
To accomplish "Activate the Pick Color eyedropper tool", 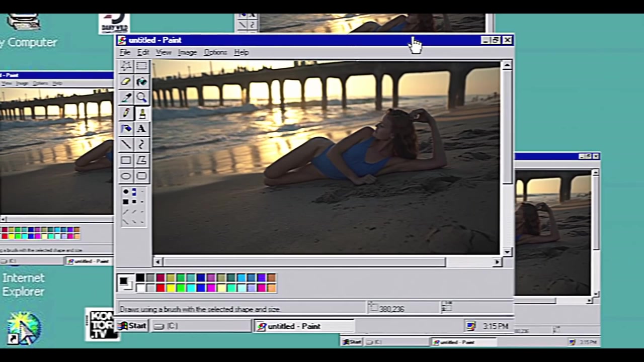I will pyautogui.click(x=126, y=97).
